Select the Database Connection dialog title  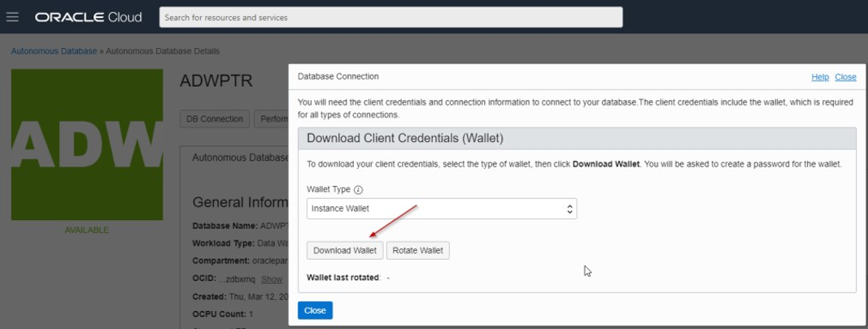pos(338,76)
